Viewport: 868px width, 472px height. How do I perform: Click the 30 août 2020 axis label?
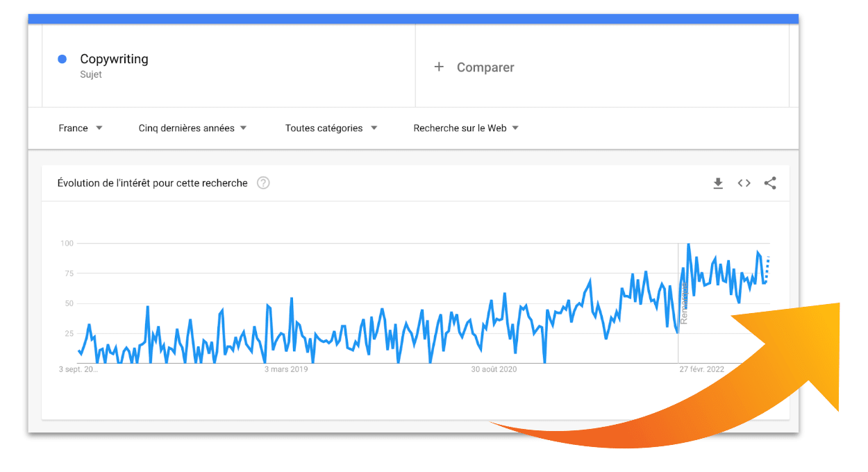tap(494, 369)
